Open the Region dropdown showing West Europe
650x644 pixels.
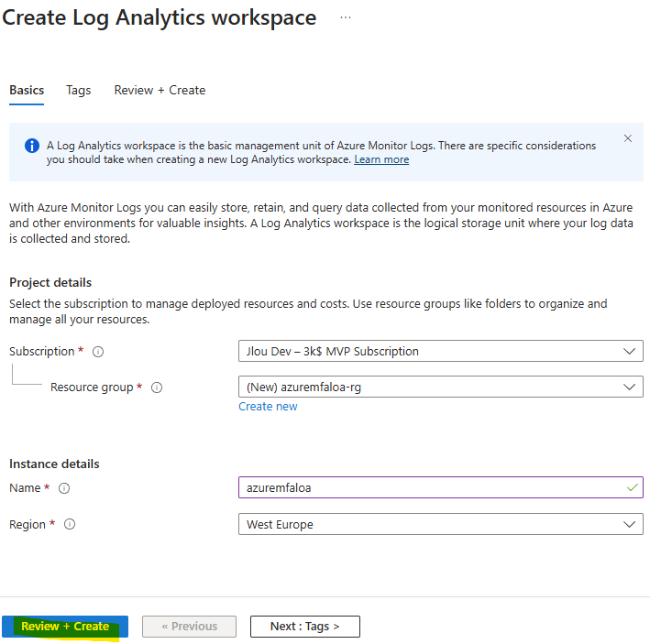441,524
